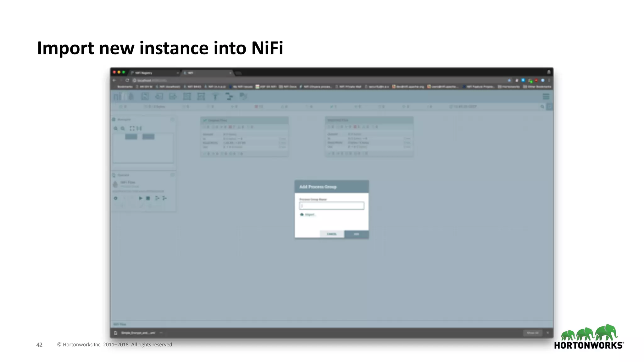Viewport: 644px width, 362px height.
Task: Open the Hortonworks bookmarks folder
Action: tap(508, 87)
